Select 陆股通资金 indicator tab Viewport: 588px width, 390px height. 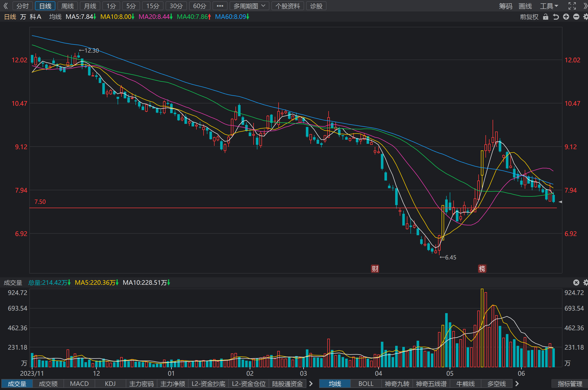287,384
